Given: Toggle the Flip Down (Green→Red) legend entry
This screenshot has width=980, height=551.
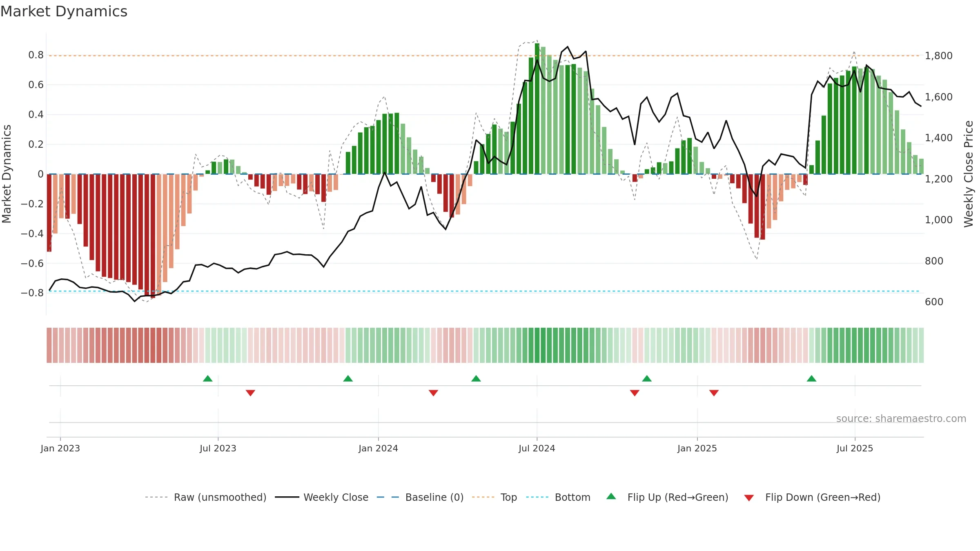Looking at the screenshot, I should point(812,497).
